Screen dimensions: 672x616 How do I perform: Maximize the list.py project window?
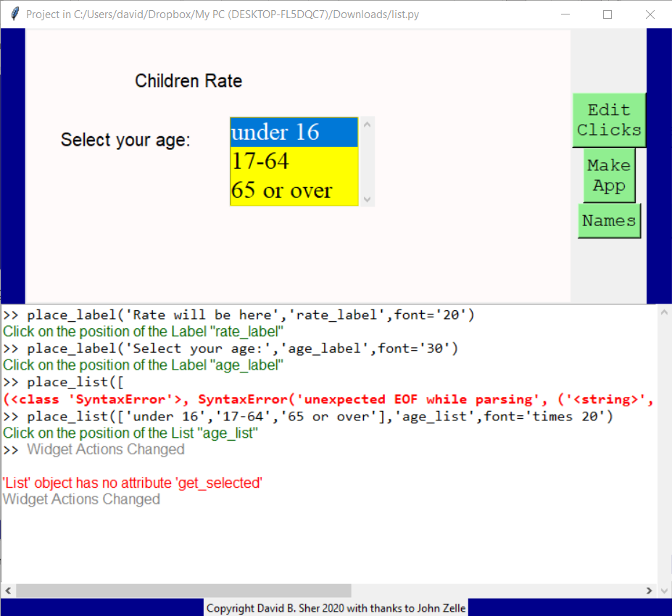pyautogui.click(x=607, y=14)
